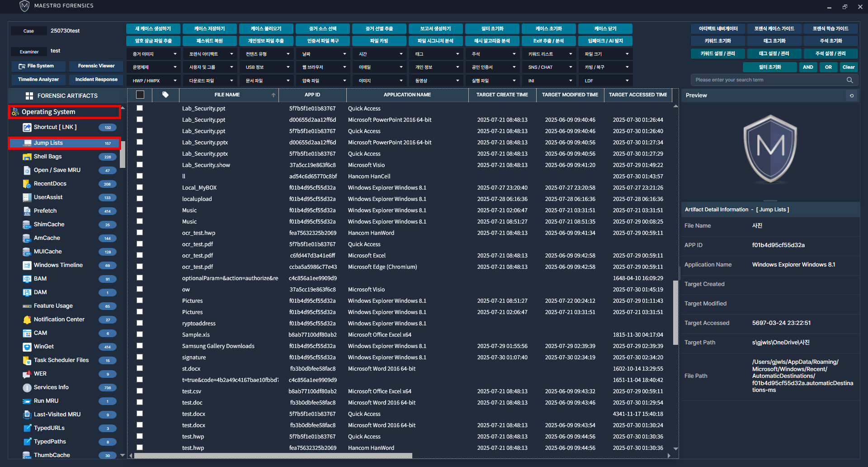
Task: Click the Forensic Artifacts grid icon
Action: point(29,96)
